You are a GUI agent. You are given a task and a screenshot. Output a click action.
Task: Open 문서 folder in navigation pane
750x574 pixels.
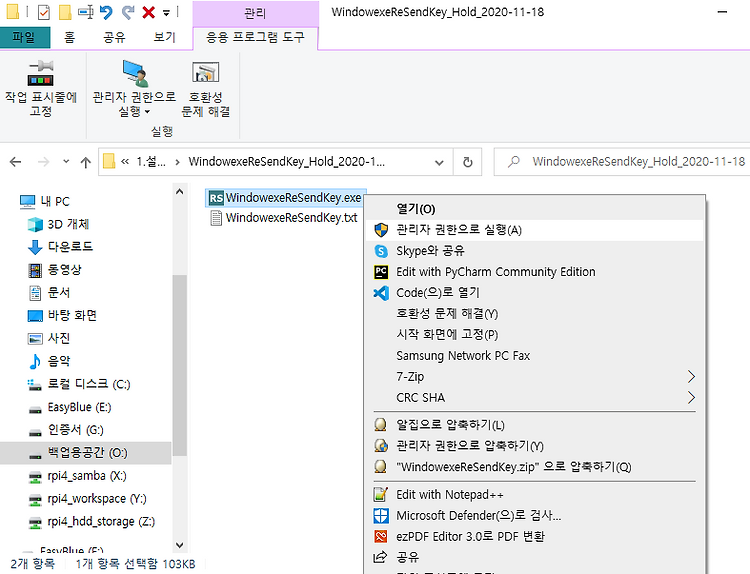tap(49, 293)
